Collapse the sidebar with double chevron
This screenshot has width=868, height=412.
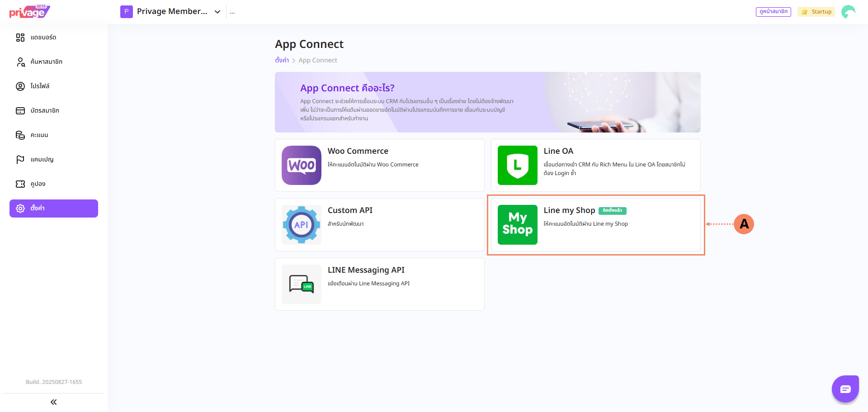54,402
